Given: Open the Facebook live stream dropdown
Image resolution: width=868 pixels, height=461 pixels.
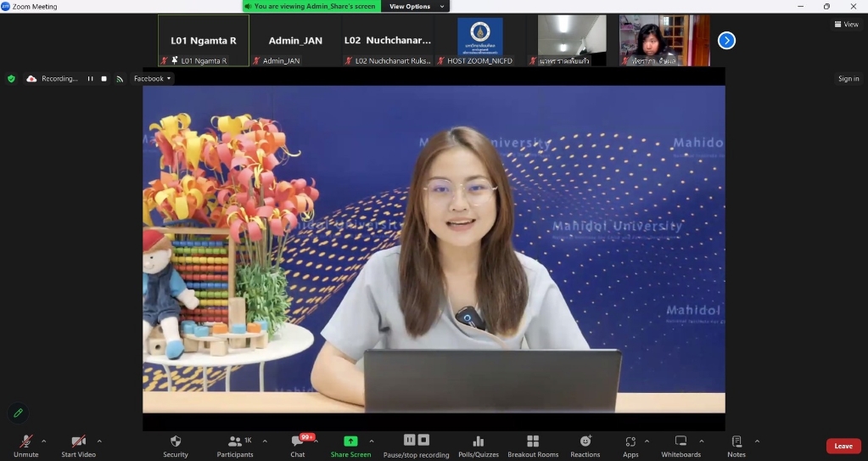Looking at the screenshot, I should pyautogui.click(x=152, y=79).
